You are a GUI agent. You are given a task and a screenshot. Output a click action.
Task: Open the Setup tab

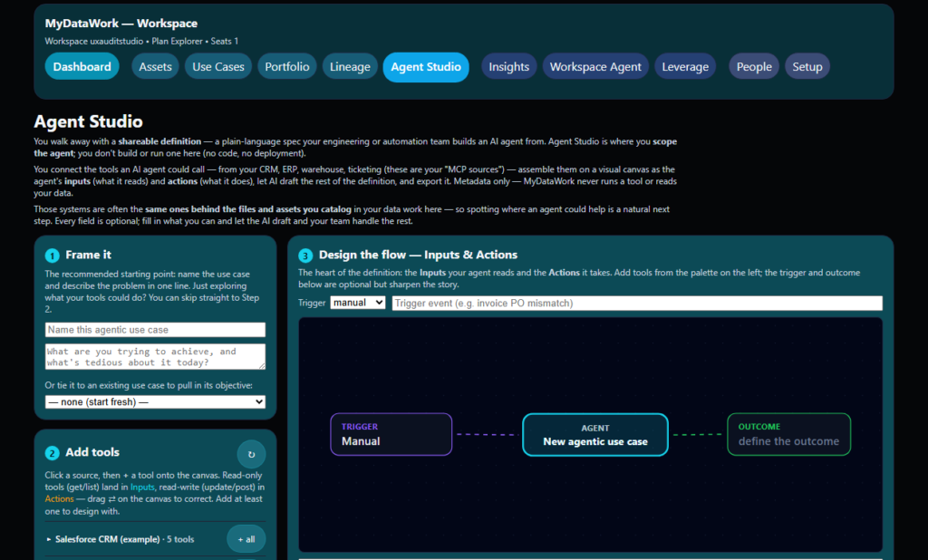(x=807, y=67)
